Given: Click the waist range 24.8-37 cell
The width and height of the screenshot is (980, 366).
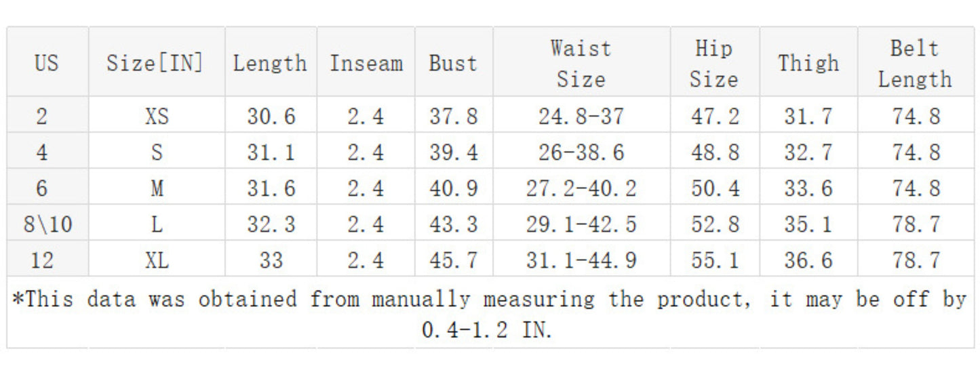Looking at the screenshot, I should coord(581,117).
